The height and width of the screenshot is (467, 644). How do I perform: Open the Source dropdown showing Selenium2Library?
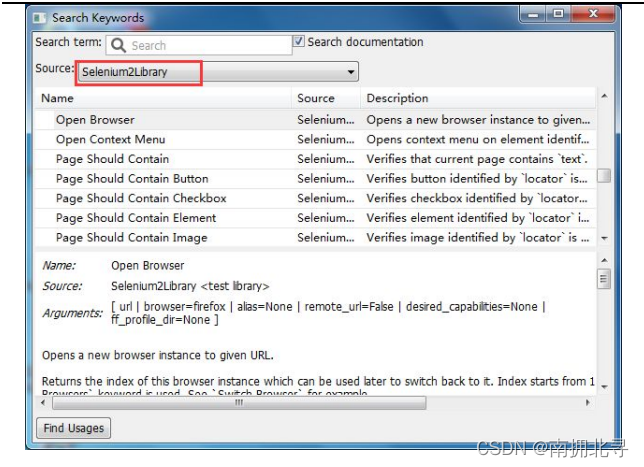coord(218,72)
